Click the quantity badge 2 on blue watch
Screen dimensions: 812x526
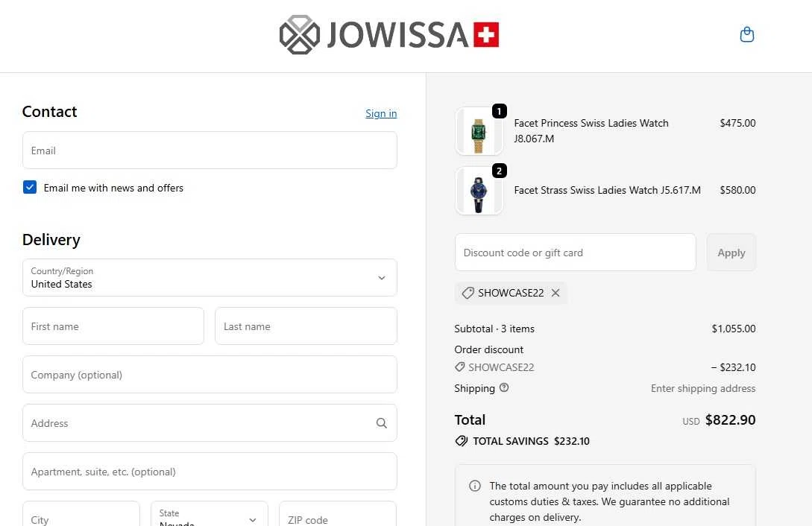point(500,171)
